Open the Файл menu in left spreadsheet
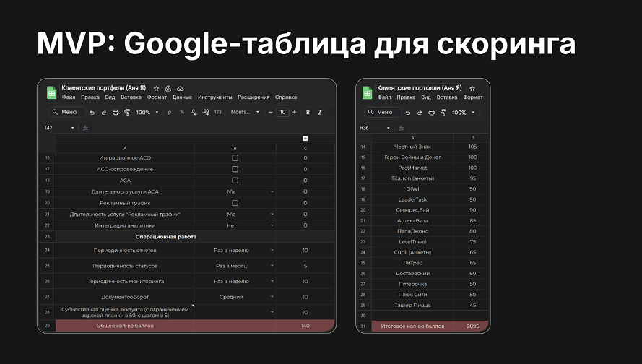Screen dimensions: 642x364 [69, 97]
